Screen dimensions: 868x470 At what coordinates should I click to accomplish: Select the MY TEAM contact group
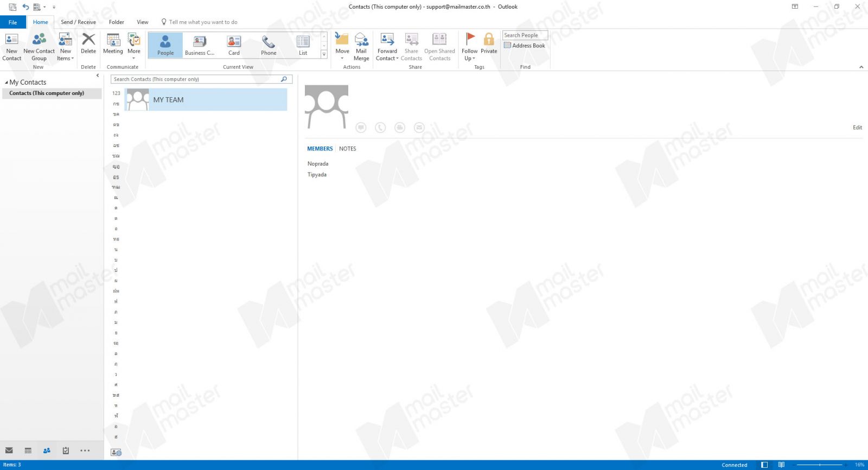pyautogui.click(x=206, y=100)
